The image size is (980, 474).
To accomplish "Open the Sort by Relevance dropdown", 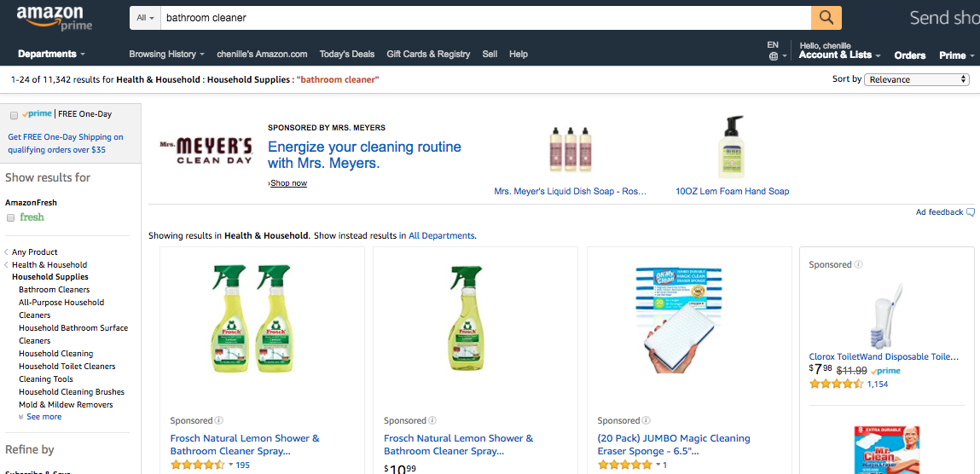I will pos(917,79).
